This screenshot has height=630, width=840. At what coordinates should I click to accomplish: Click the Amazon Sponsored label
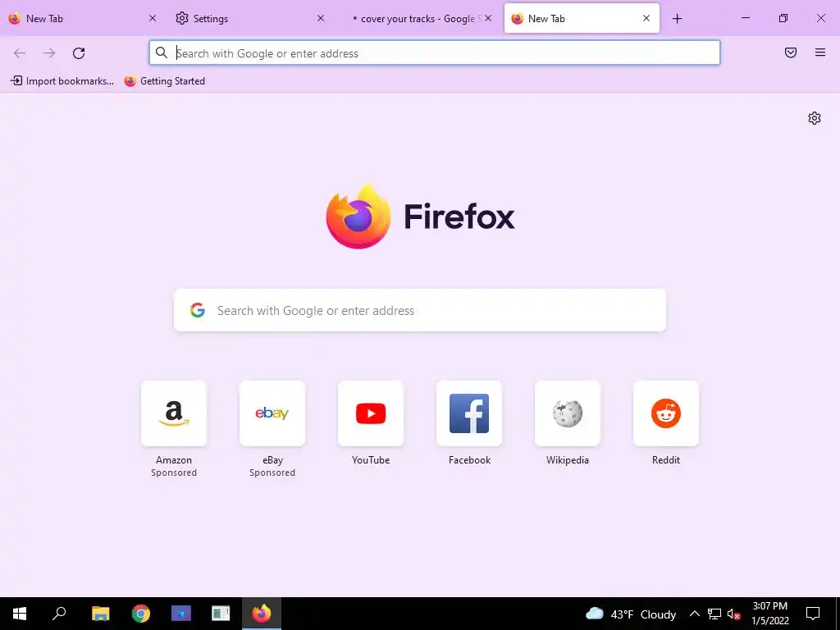point(174,472)
